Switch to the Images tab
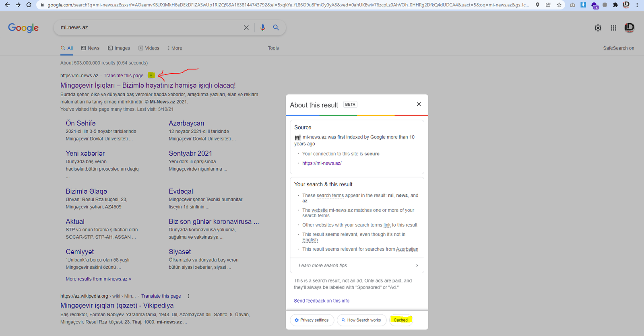The width and height of the screenshot is (644, 336). (x=119, y=48)
